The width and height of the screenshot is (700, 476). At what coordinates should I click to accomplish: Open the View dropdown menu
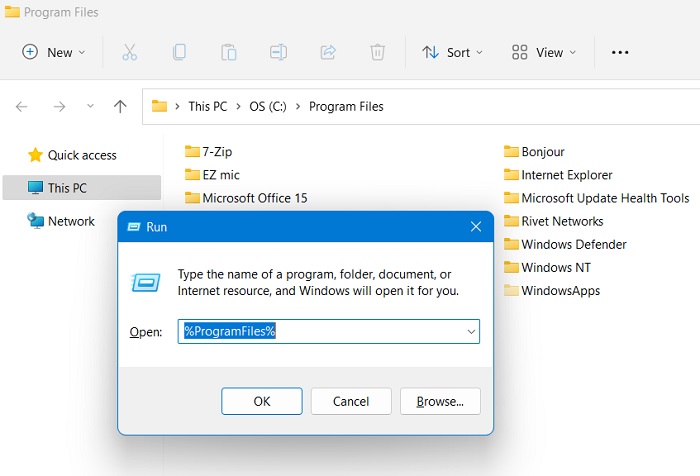tap(544, 52)
